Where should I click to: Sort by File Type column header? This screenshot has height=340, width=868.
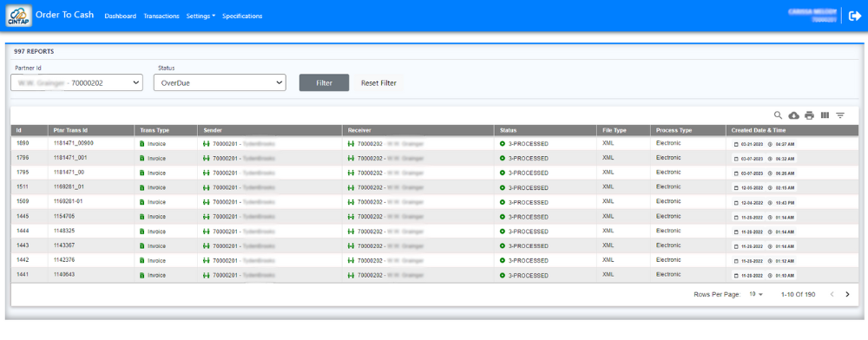pyautogui.click(x=615, y=130)
